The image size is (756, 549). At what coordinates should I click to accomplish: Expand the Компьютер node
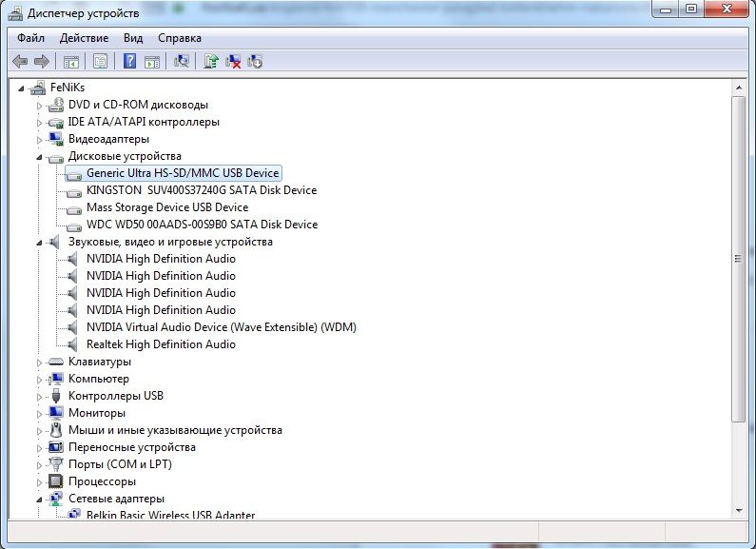tap(40, 380)
